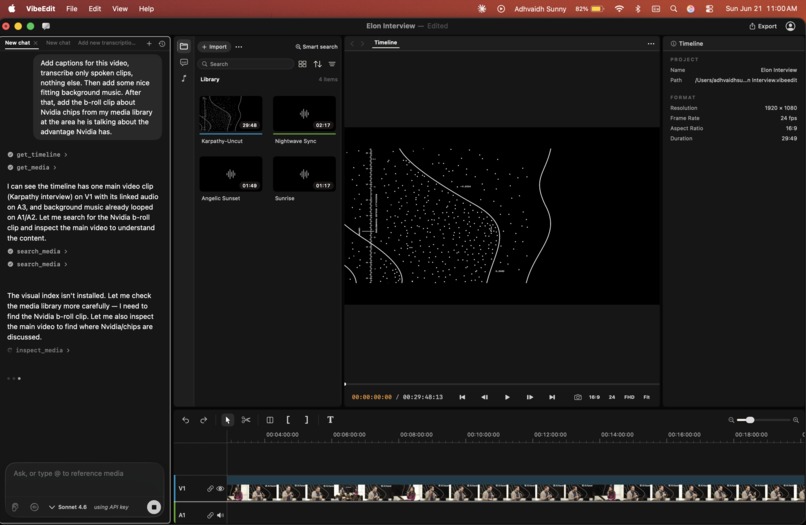Image resolution: width=806 pixels, height=525 pixels.
Task: Expand the first search_media tool call
Action: pos(38,251)
